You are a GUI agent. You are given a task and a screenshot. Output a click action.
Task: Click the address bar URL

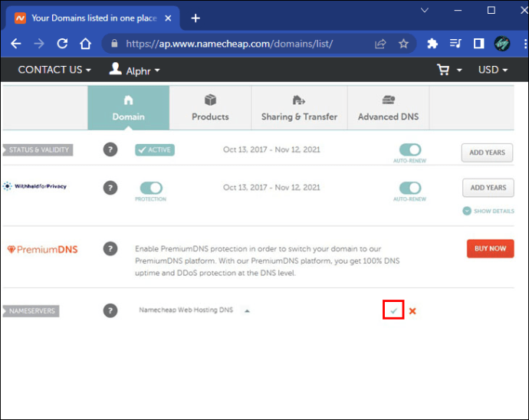click(x=229, y=44)
